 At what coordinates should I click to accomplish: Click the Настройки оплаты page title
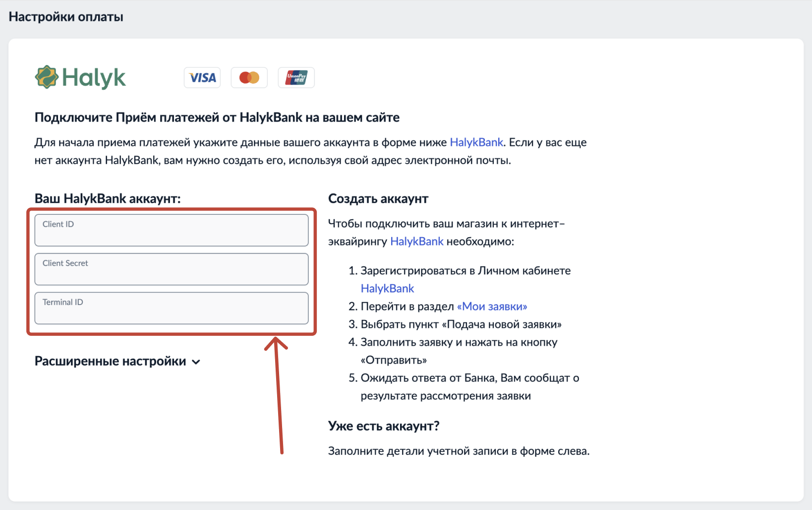tap(66, 17)
